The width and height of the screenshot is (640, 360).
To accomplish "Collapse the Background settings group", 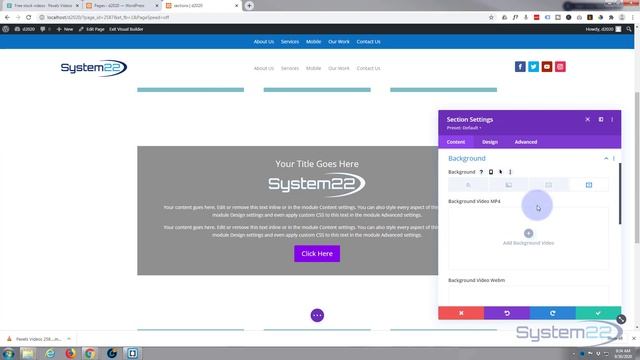I will pyautogui.click(x=606, y=158).
